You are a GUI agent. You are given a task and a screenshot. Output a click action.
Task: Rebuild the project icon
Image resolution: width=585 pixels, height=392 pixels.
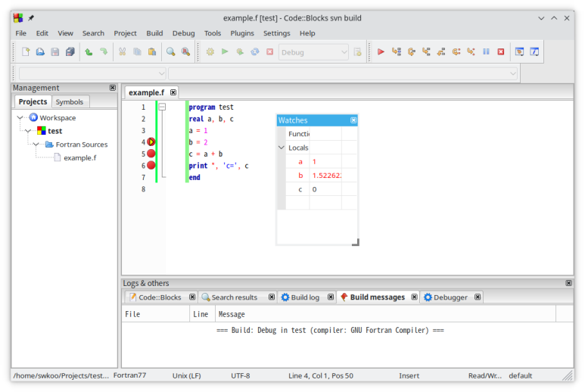click(255, 52)
